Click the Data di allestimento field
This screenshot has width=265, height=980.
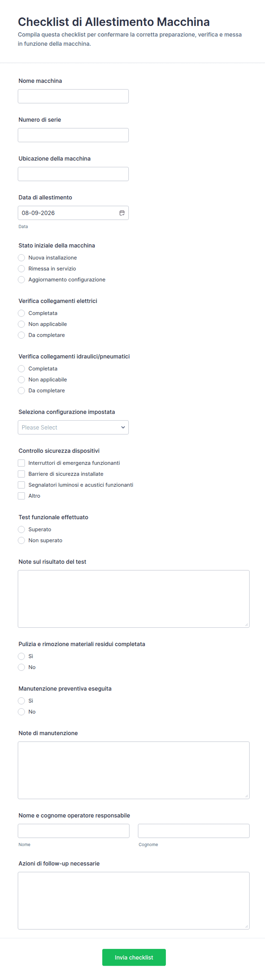pos(73,213)
